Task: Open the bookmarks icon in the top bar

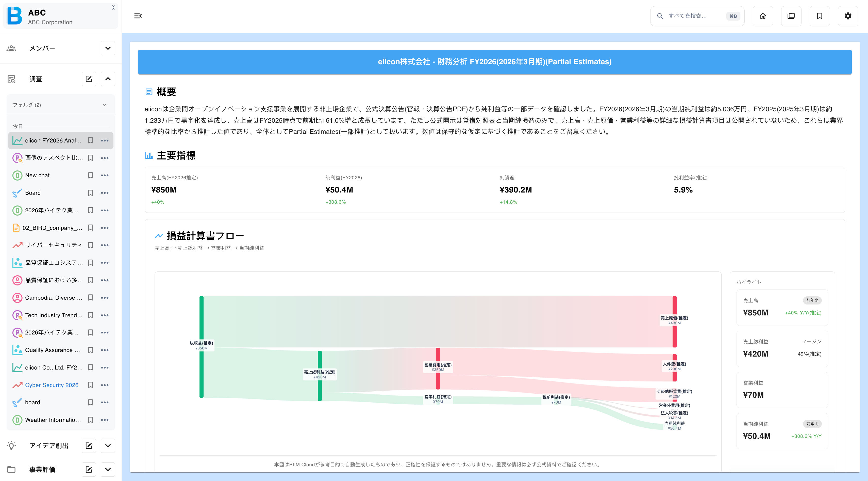Action: (x=820, y=16)
